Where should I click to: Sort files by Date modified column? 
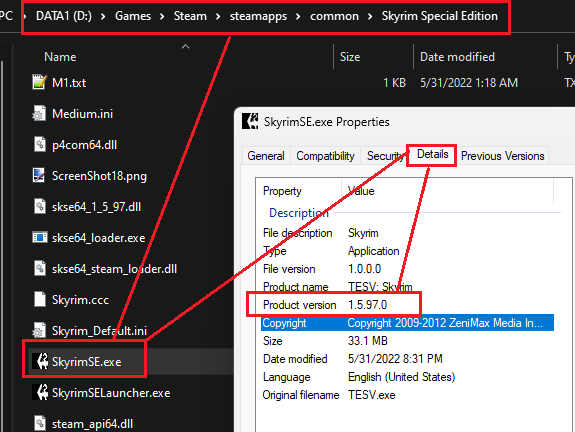click(457, 57)
